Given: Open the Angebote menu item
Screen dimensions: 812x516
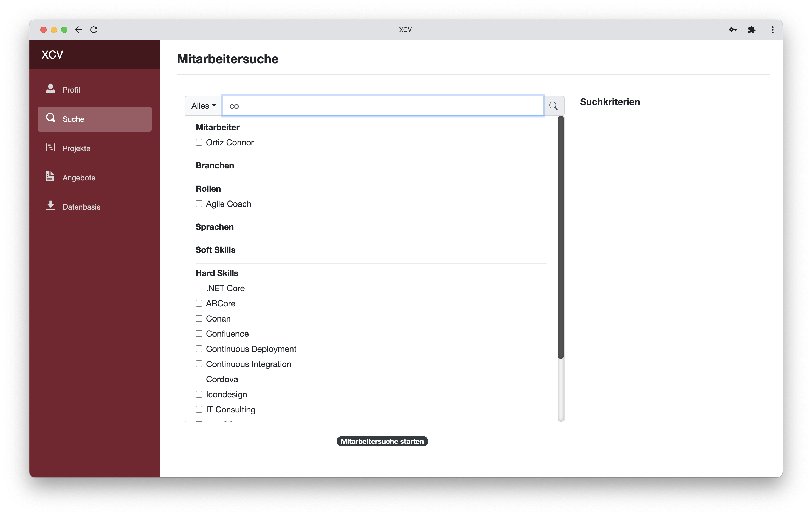Looking at the screenshot, I should 94,177.
